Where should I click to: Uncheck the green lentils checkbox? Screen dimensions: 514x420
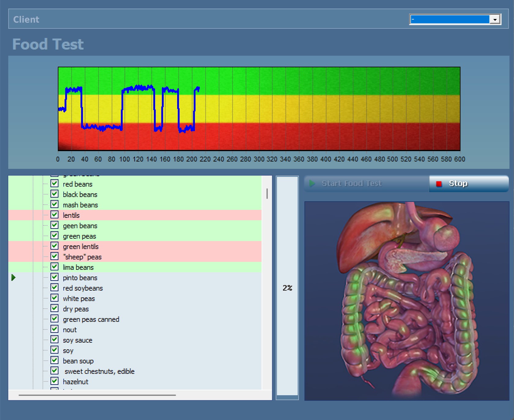[x=54, y=246]
